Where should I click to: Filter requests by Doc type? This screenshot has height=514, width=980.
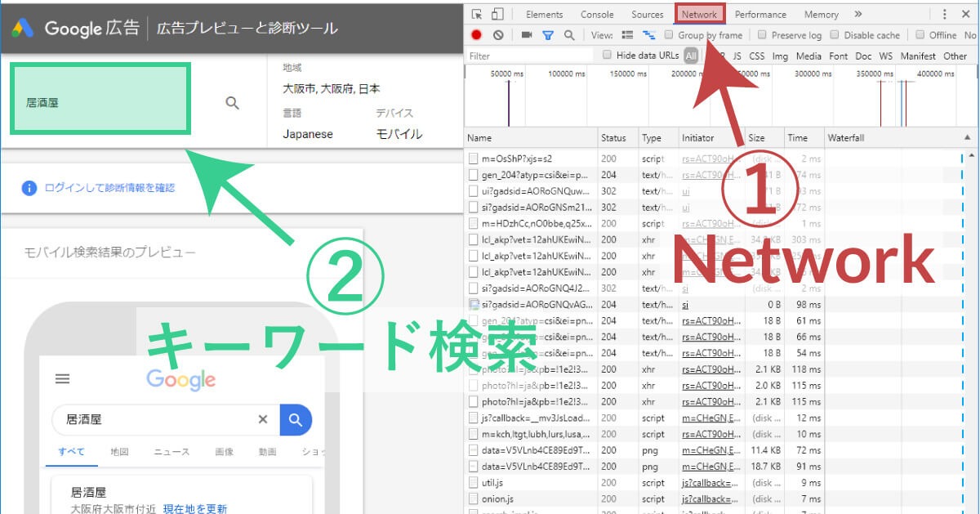(863, 56)
